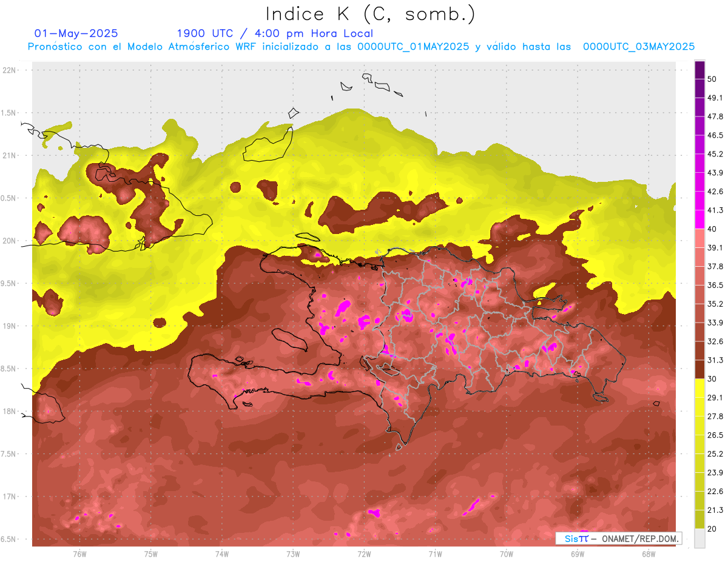Click the '41.3' color scale value
This screenshot has width=728, height=562.
715,210
